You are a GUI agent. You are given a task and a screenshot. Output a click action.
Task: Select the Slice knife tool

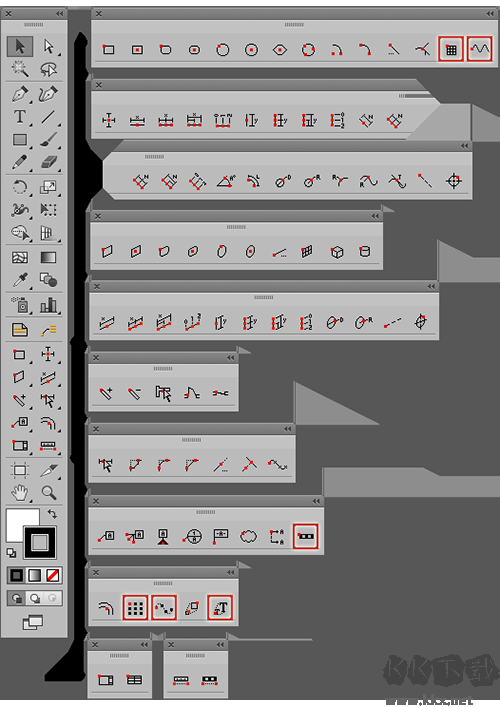[48, 470]
